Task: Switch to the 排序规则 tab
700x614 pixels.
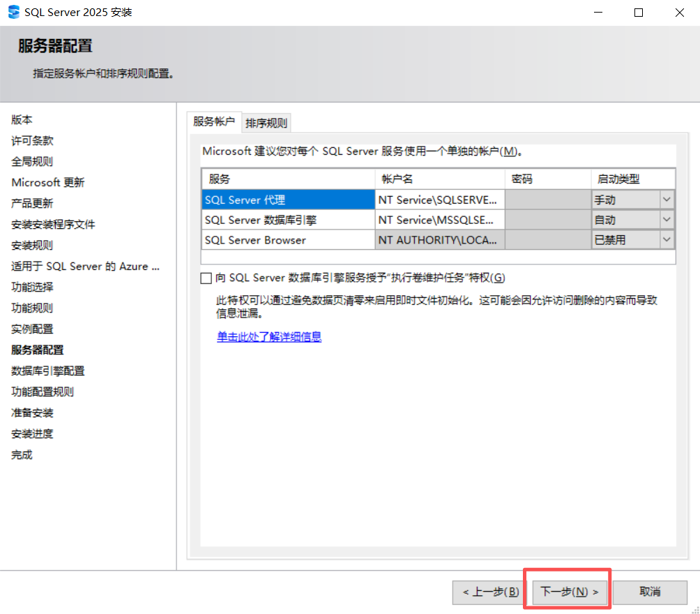Action: 266,123
